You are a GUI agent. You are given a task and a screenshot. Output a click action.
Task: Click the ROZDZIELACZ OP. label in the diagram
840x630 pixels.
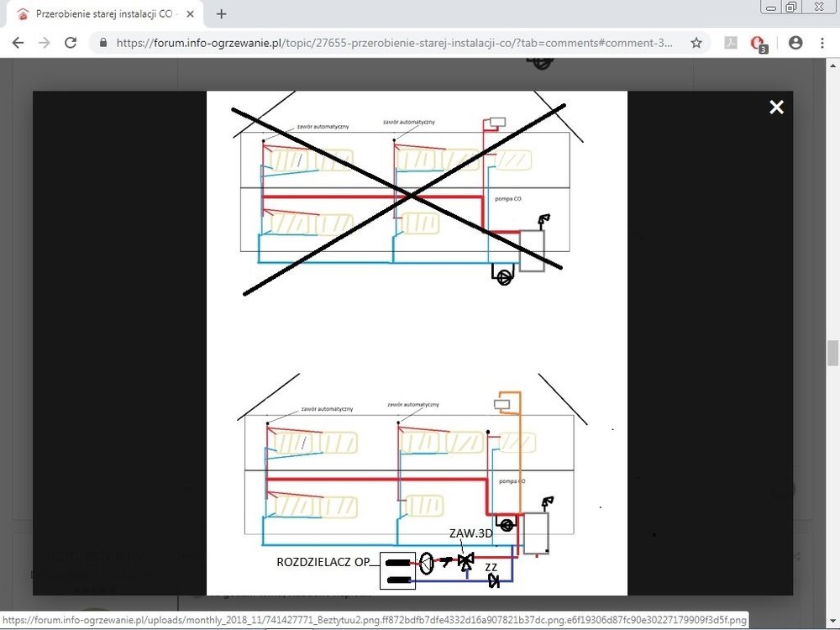(x=323, y=562)
